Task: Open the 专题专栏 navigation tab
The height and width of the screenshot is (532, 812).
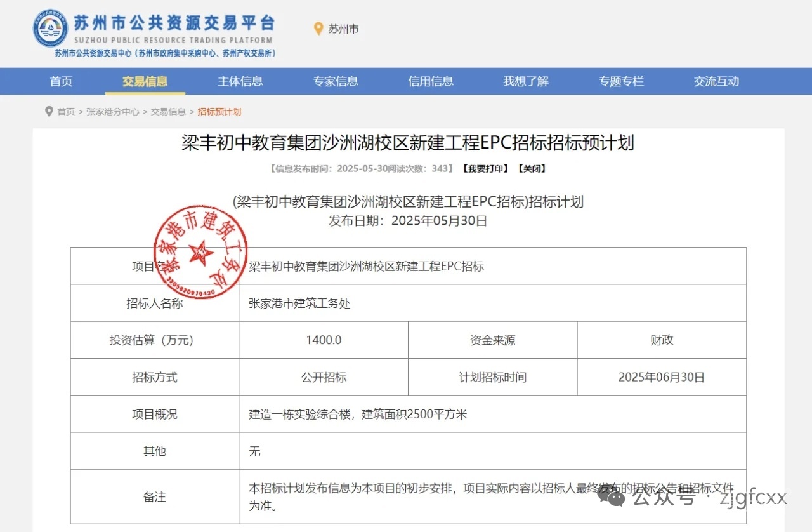Action: coord(621,81)
